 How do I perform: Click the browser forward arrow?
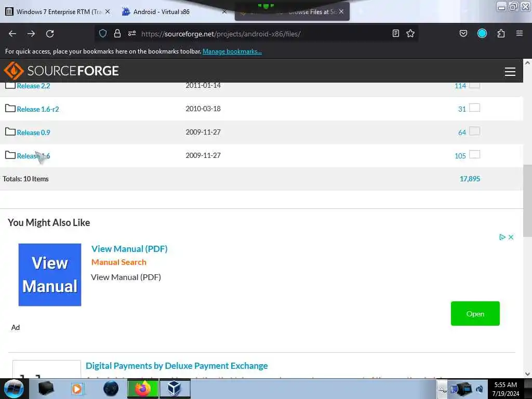[x=31, y=34]
